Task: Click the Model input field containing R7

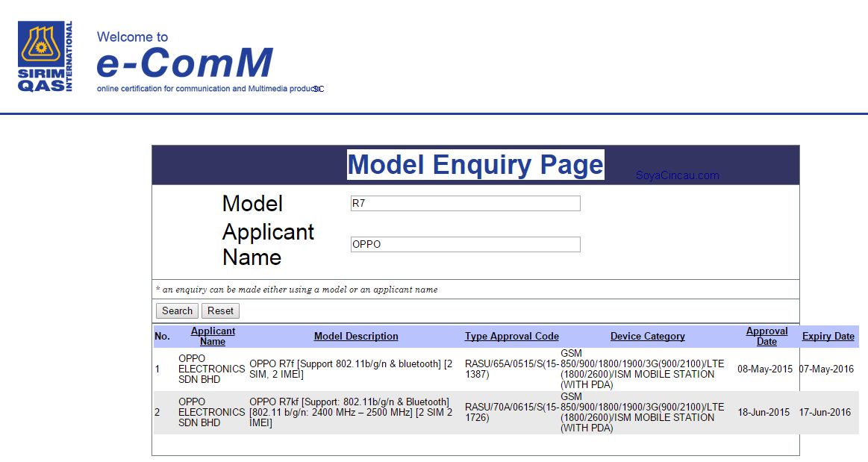Action: click(465, 204)
